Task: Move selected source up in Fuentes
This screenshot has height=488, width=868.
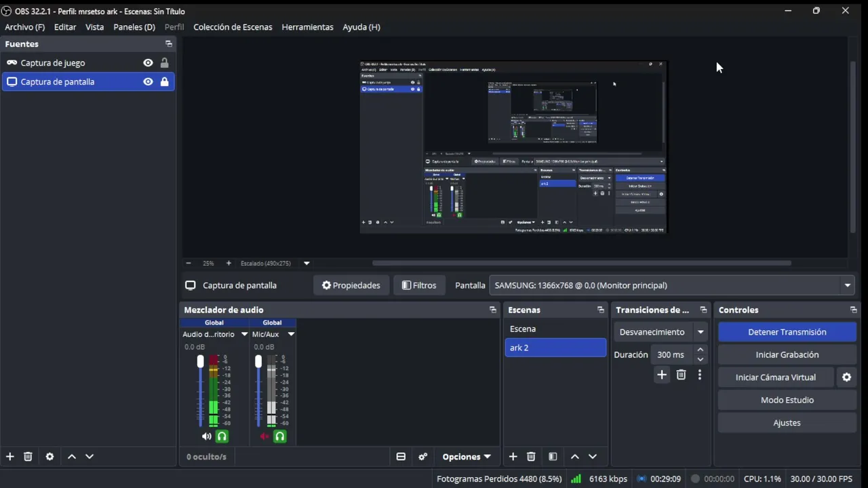Action: (x=72, y=457)
